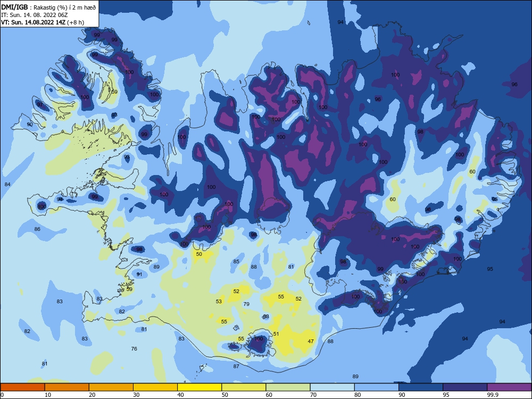Pick the pale blue 70–80 legend swatch
532x399 pixels.
[332, 387]
